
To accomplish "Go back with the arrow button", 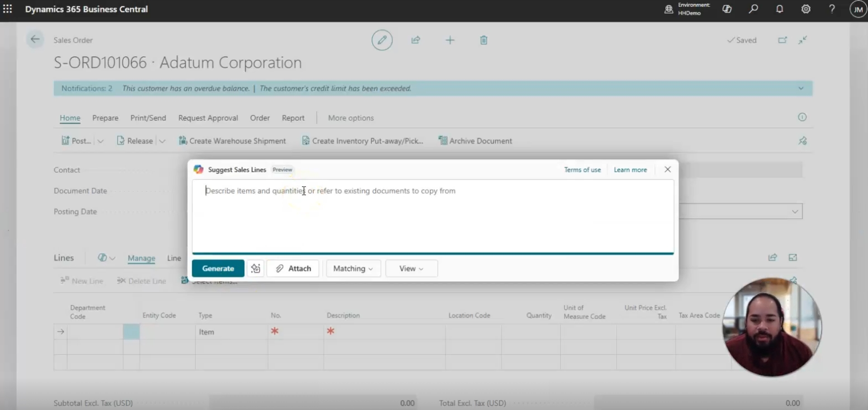I will click(x=35, y=40).
